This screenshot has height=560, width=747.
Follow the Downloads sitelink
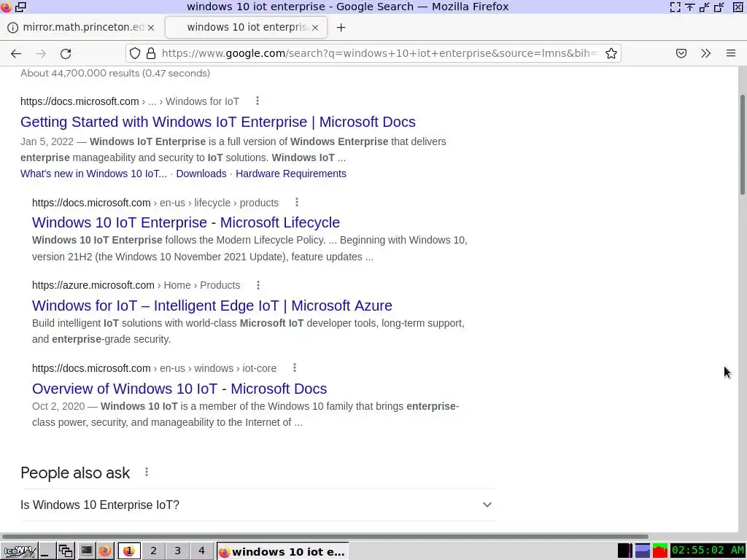click(x=201, y=174)
